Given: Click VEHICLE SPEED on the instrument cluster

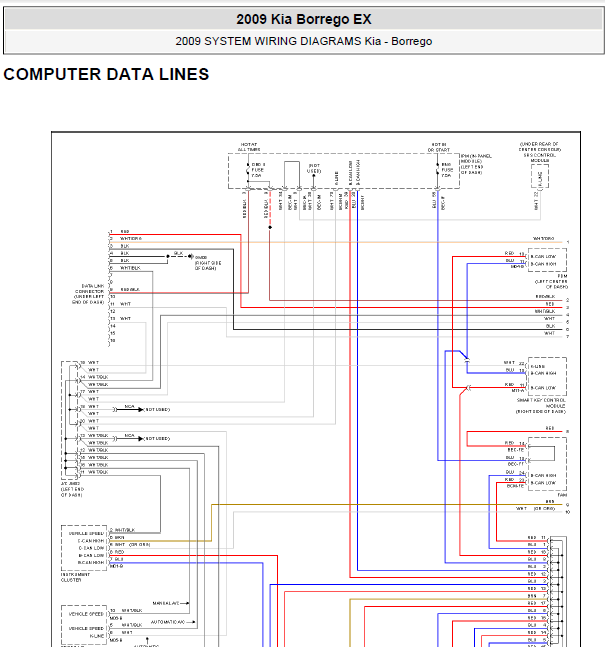Looking at the screenshot, I should (x=86, y=533).
